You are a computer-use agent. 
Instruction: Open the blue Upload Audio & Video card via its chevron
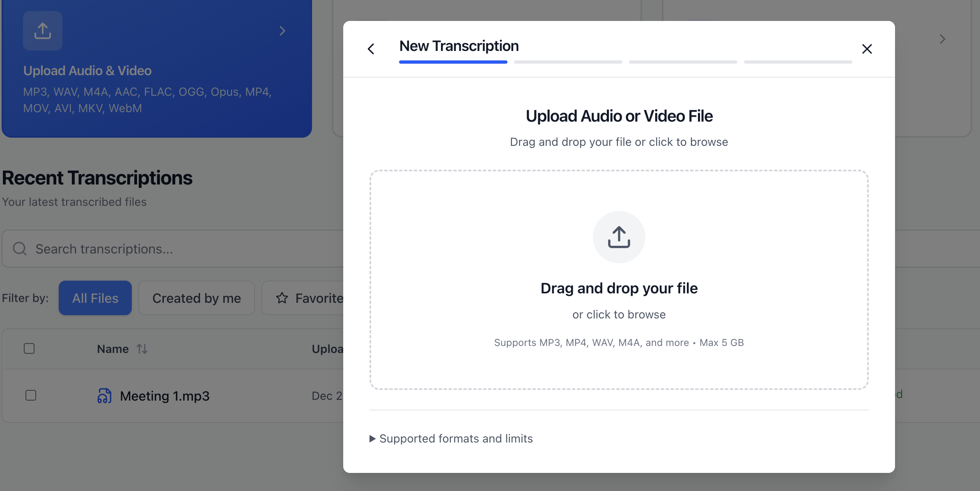pos(282,31)
